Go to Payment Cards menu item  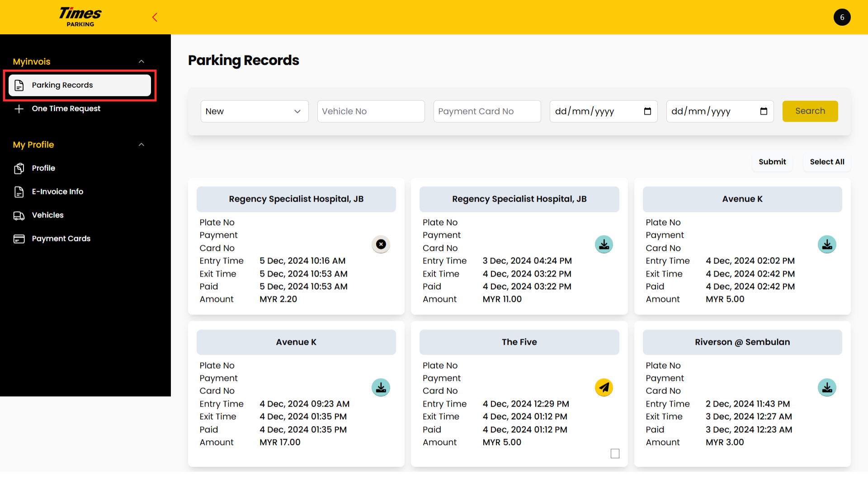[61, 239]
